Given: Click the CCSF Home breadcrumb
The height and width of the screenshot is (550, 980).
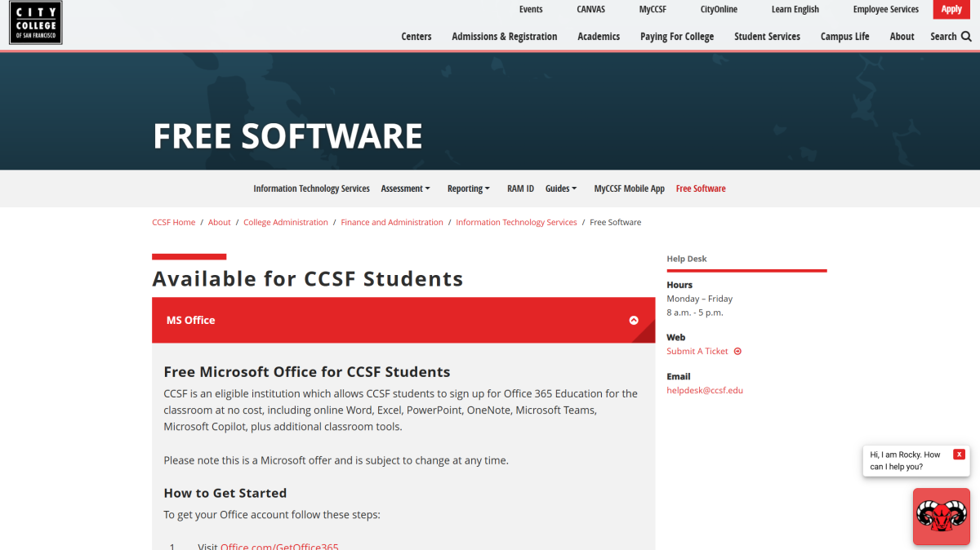Looking at the screenshot, I should coord(174,222).
